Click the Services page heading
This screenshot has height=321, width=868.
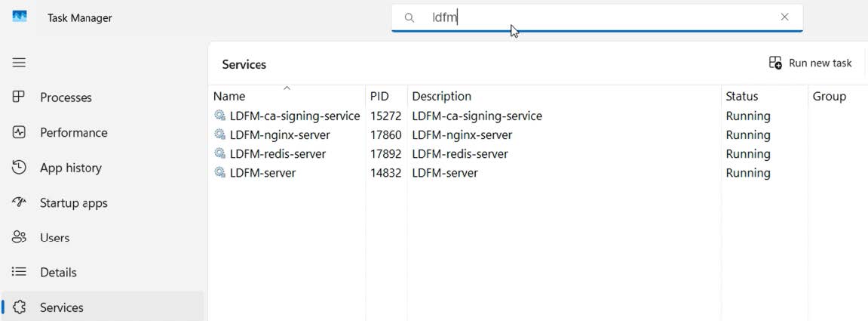244,64
